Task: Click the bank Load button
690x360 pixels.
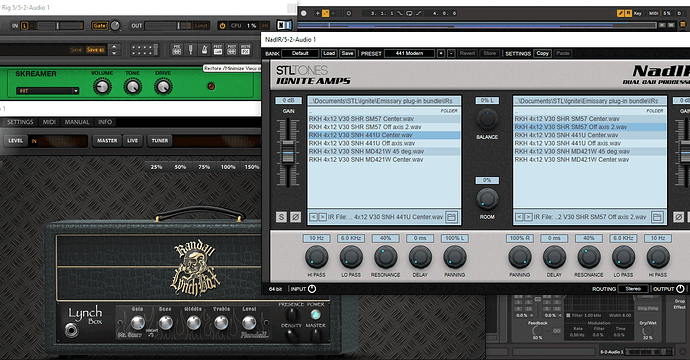Action: tap(329, 53)
